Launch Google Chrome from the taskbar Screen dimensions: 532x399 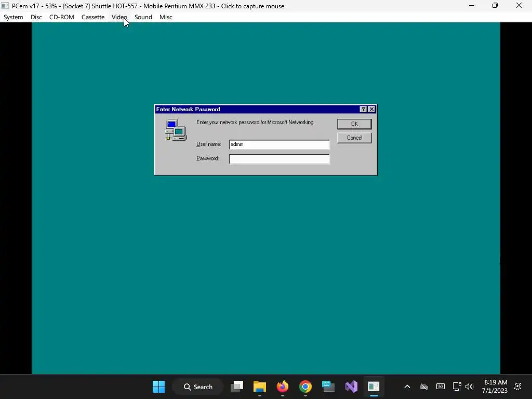click(x=305, y=387)
